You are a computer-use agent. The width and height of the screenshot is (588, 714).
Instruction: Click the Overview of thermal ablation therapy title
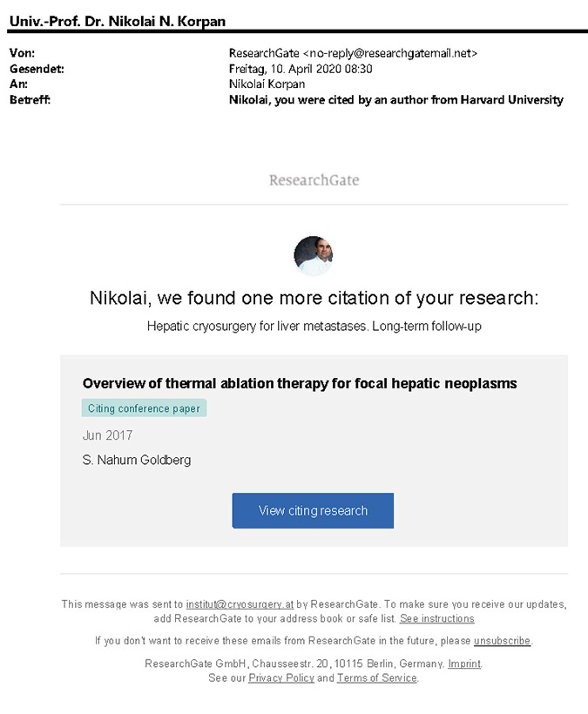pos(300,383)
